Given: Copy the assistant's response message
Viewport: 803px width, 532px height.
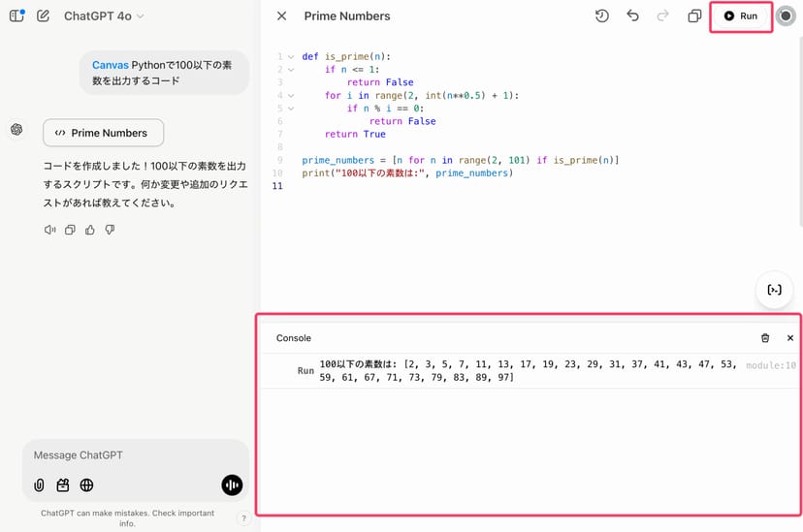Looking at the screenshot, I should 70,230.
